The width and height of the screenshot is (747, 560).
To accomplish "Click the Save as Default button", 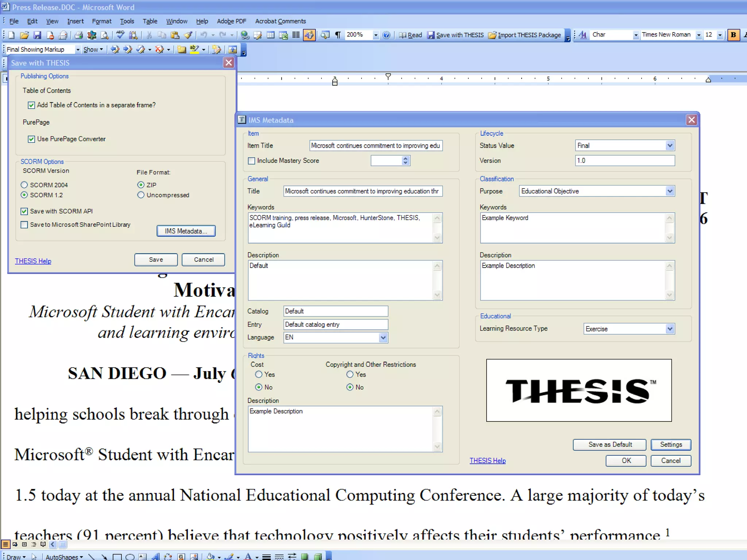I will (x=609, y=444).
